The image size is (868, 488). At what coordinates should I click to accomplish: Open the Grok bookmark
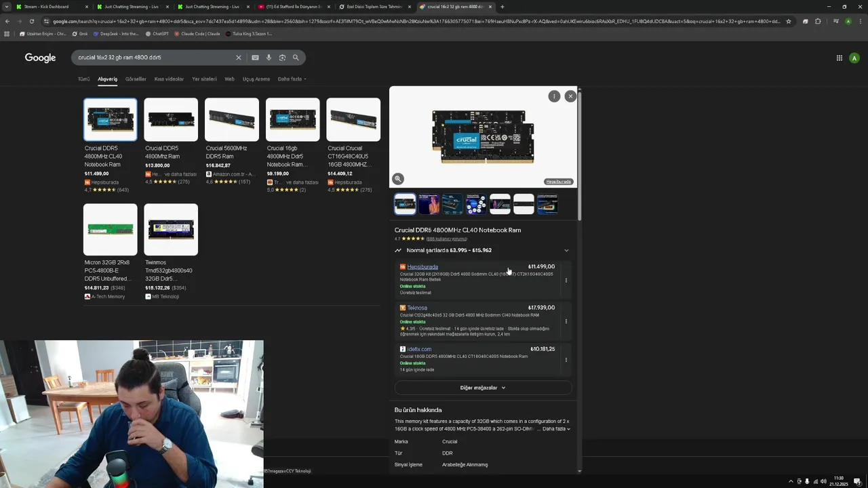click(80, 33)
